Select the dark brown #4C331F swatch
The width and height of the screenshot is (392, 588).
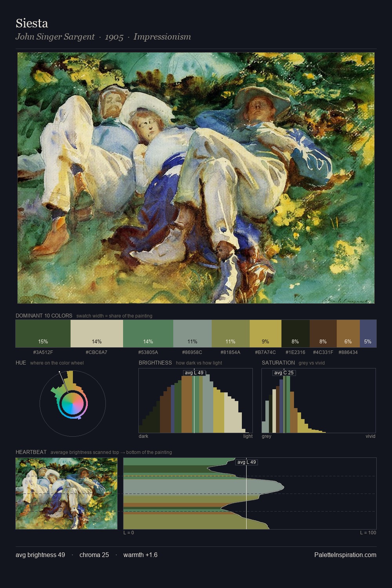coord(323,334)
